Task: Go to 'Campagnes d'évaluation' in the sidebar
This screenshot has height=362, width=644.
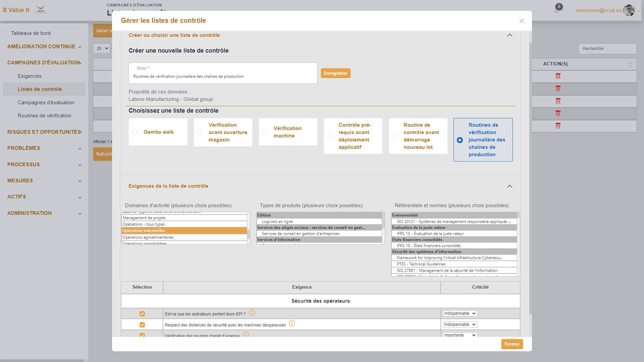Action: click(x=46, y=102)
